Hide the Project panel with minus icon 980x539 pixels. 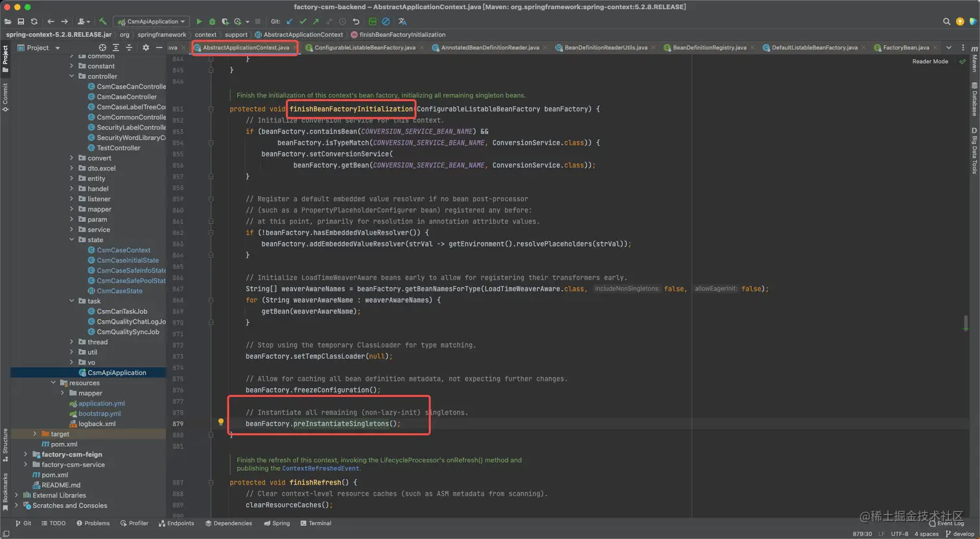tap(159, 47)
